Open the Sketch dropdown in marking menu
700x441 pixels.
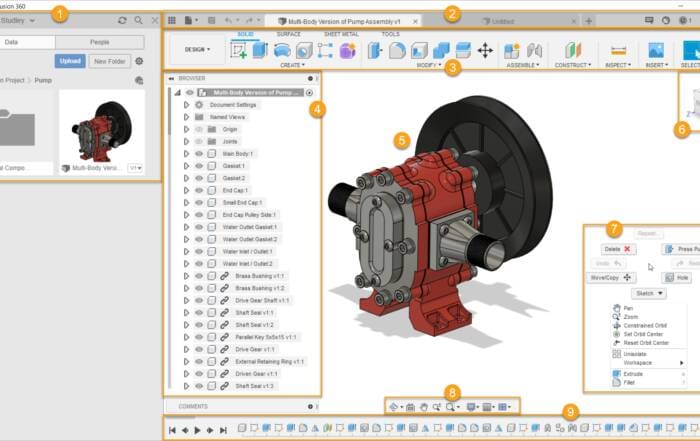pos(649,293)
